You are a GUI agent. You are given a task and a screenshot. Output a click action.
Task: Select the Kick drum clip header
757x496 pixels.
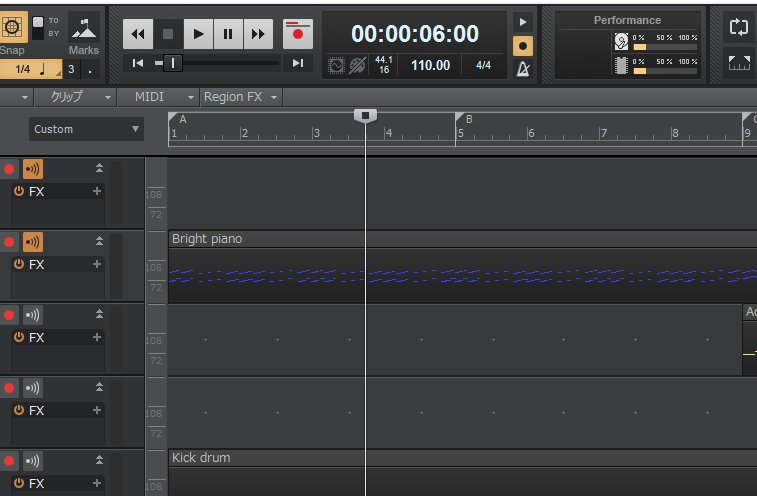[463, 458]
